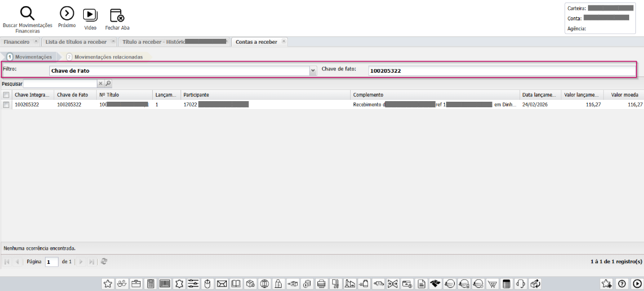Click the headset support icon

pos(520,284)
